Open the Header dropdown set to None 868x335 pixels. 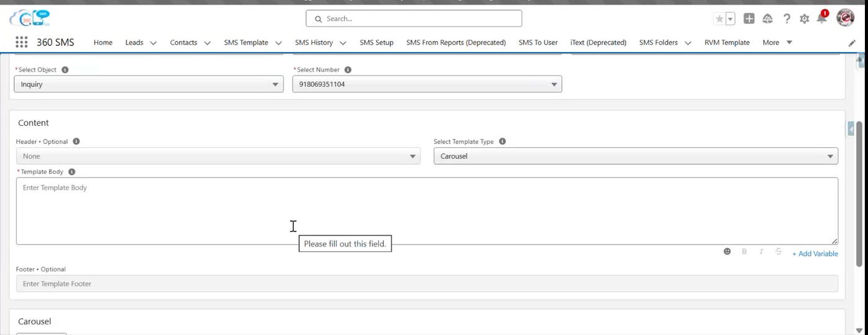[218, 156]
